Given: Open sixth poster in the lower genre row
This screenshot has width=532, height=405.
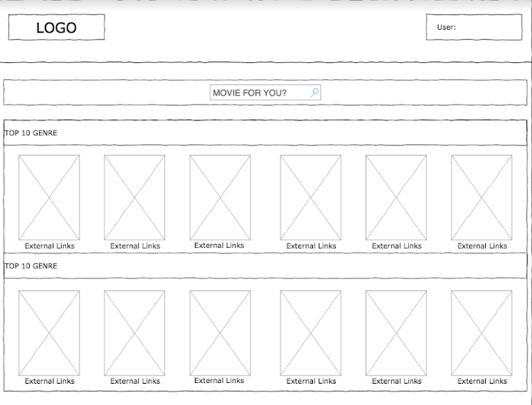Looking at the screenshot, I should tap(482, 333).
